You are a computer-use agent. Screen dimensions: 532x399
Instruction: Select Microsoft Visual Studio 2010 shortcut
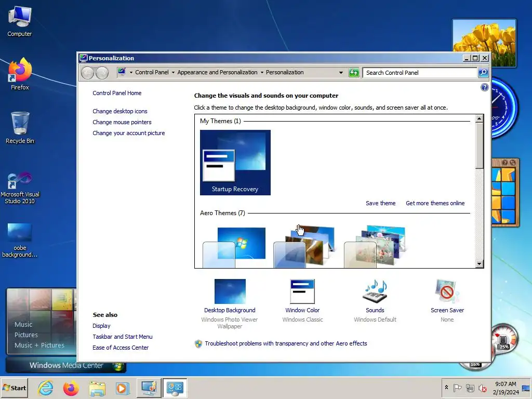[20, 188]
